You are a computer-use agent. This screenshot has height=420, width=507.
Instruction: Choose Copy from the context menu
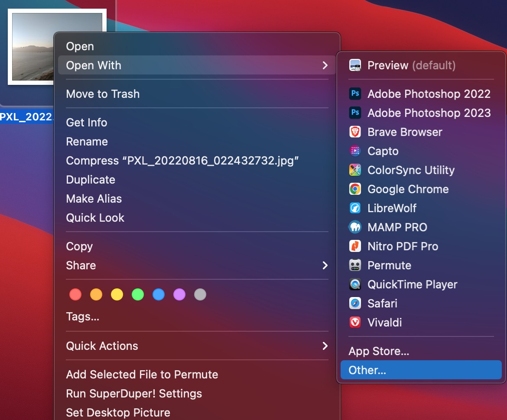tap(197, 246)
